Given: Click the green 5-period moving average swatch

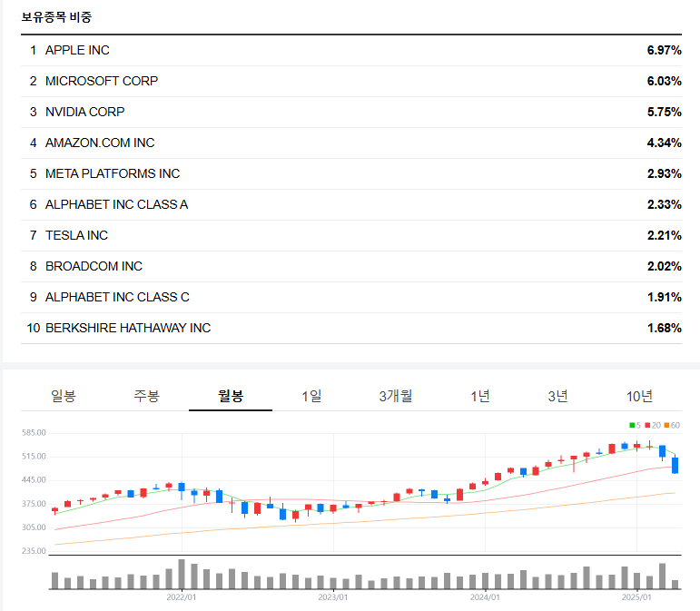Looking at the screenshot, I should pyautogui.click(x=632, y=425).
